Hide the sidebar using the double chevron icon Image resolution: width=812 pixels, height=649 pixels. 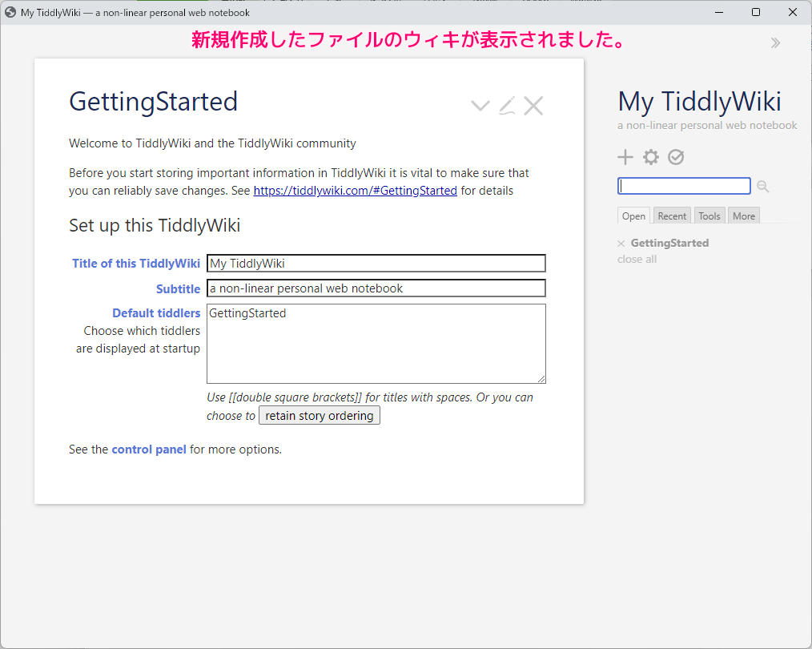774,42
